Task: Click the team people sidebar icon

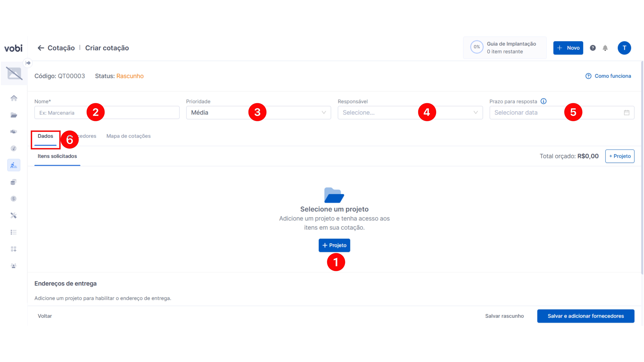Action: [x=14, y=266]
